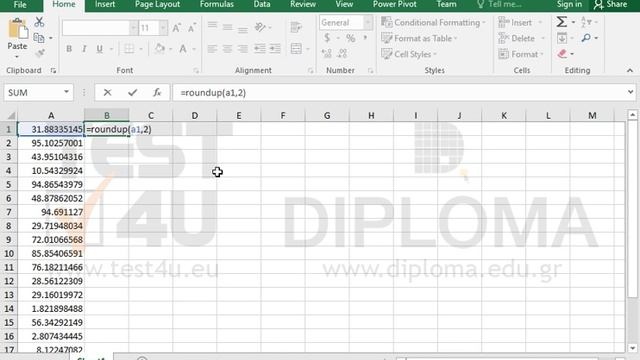Expand the Name Box dropdown arrow

point(66,92)
